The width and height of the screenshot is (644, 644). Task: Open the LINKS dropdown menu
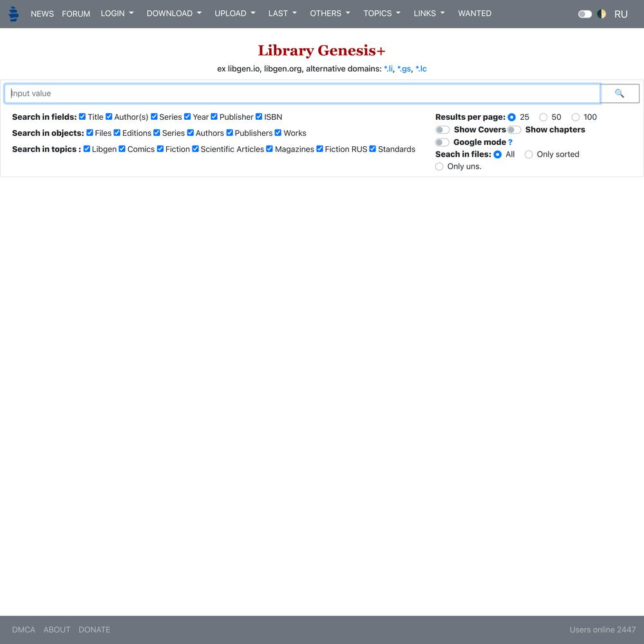click(429, 14)
